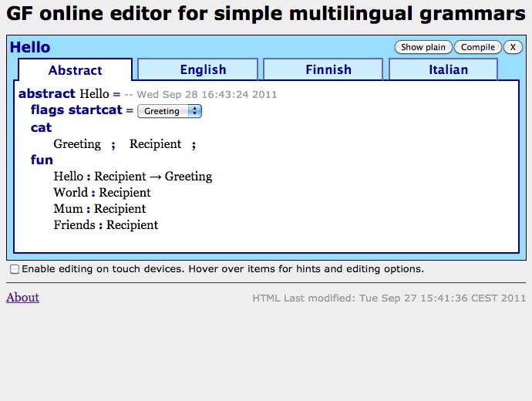Open the English tab
The width and height of the screenshot is (532, 401).
[203, 69]
